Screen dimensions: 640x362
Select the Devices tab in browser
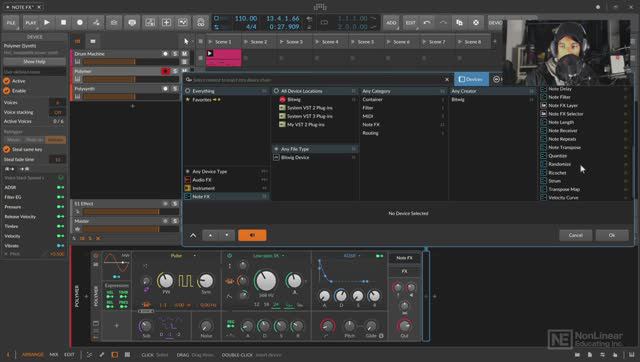(471, 79)
